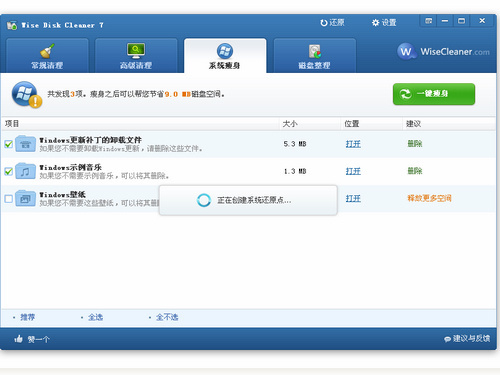Open the 常规清理 tab
Image resolution: width=500 pixels, height=375 pixels.
tap(47, 56)
